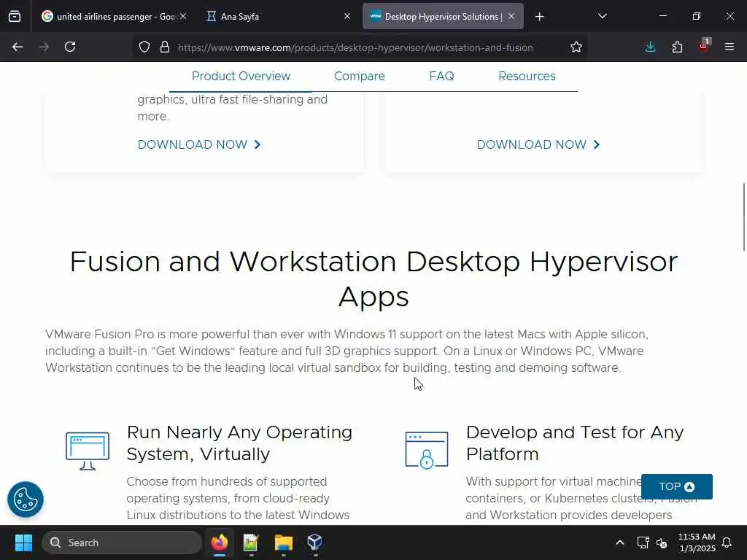
Task: Close the united airlines passenger tab
Action: pos(183,16)
